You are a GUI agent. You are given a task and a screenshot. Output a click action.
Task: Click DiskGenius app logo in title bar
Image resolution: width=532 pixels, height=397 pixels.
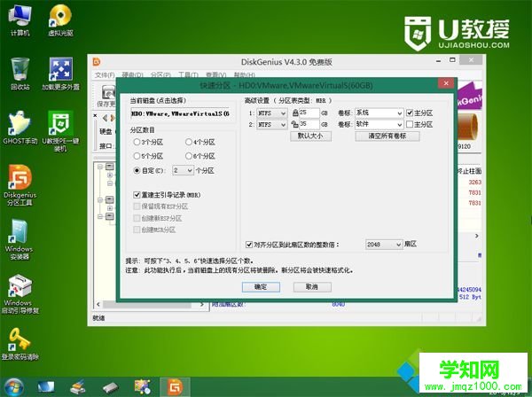(97, 62)
